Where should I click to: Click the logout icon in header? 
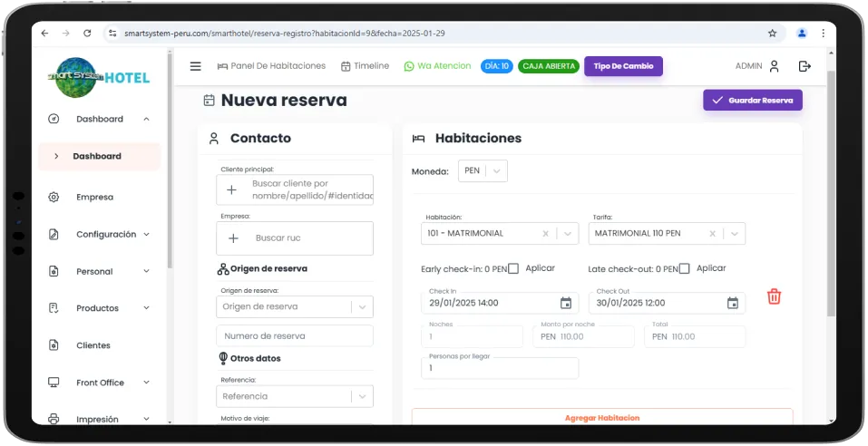click(x=804, y=66)
